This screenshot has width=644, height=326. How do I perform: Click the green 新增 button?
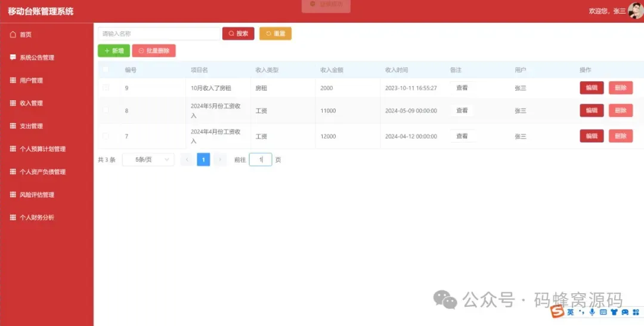click(114, 51)
